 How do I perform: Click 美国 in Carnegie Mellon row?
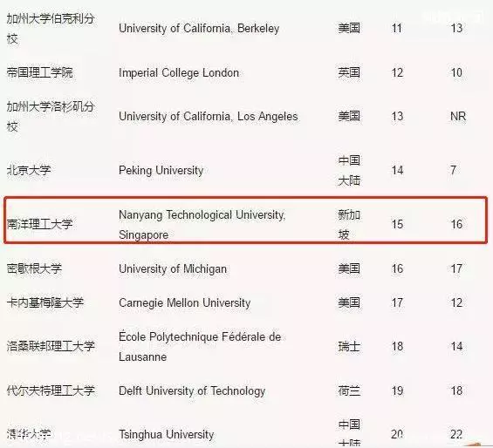pyautogui.click(x=349, y=302)
